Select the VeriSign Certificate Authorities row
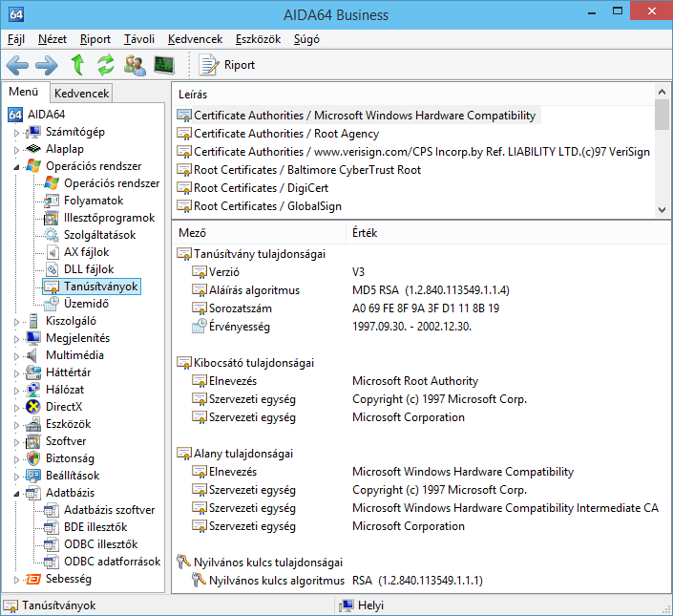 tap(413, 152)
